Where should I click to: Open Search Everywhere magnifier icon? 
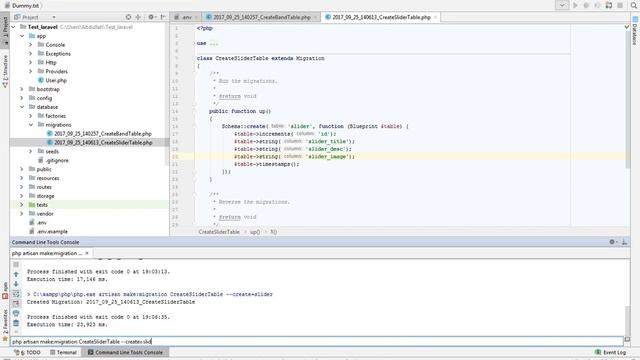point(633,5)
